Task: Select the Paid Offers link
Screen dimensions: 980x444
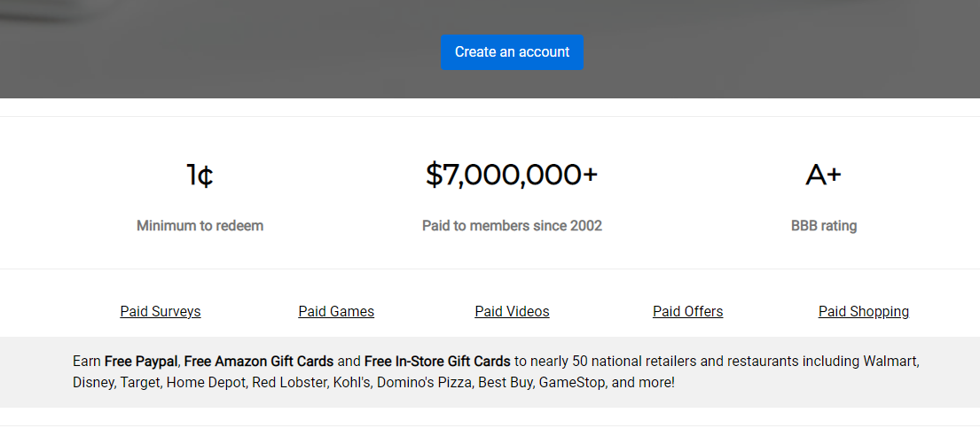Action: tap(687, 311)
